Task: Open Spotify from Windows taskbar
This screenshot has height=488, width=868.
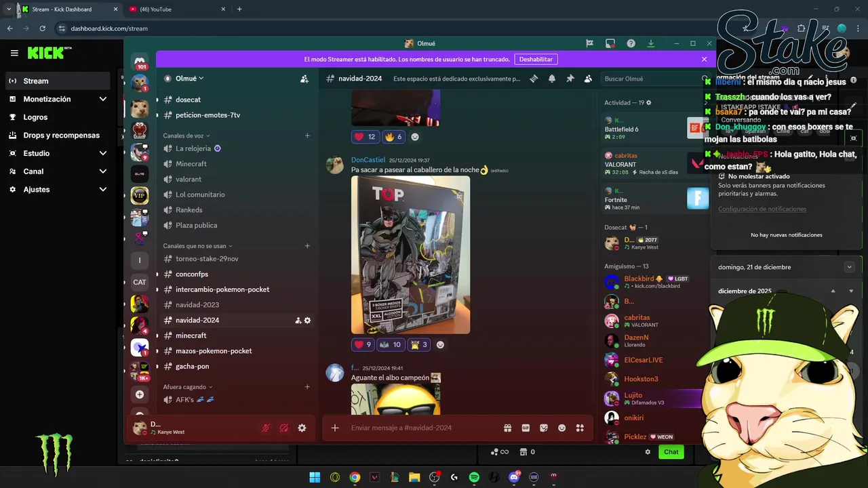Action: point(474,477)
